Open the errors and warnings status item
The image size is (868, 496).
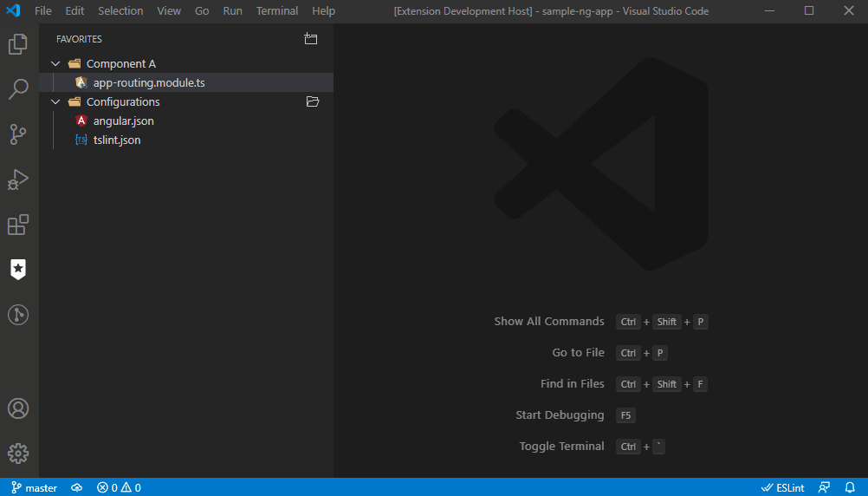point(119,487)
